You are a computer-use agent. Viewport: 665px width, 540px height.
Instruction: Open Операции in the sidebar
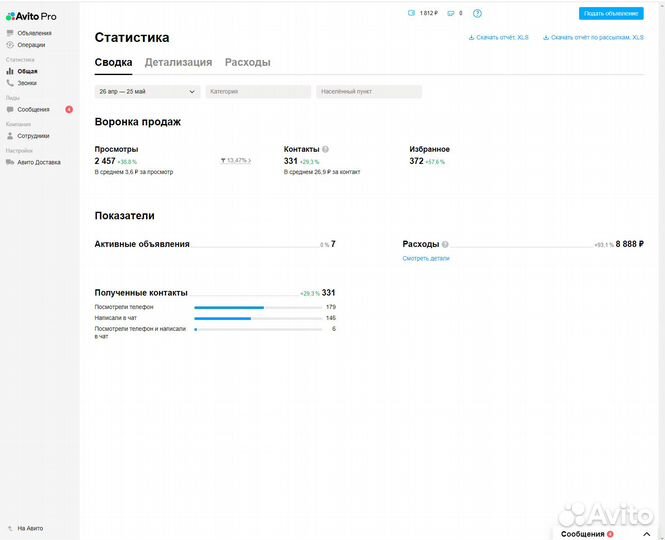(x=31, y=45)
